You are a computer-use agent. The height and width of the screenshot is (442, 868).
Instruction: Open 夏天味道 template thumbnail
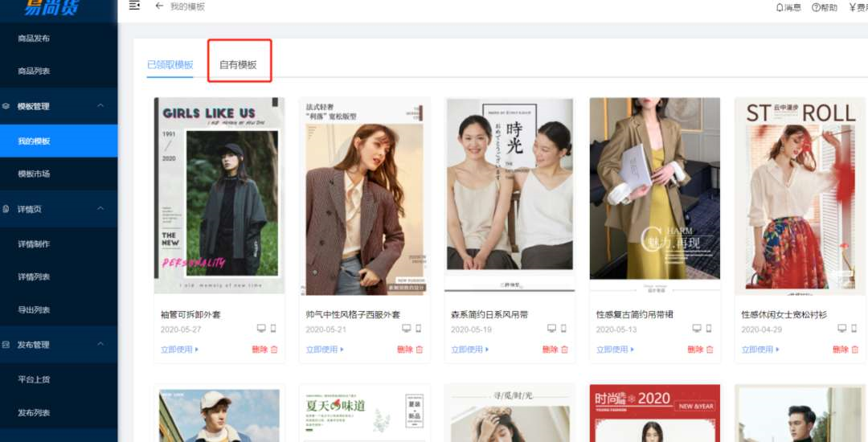click(364, 413)
